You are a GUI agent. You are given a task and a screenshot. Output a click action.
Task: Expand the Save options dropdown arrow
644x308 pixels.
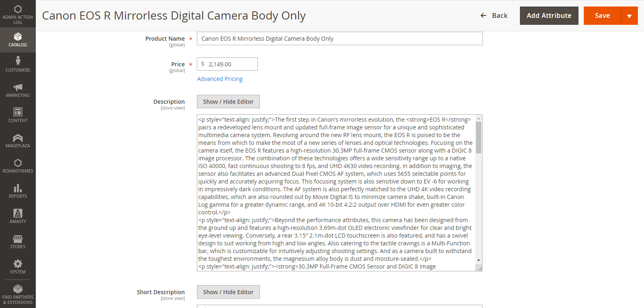629,15
